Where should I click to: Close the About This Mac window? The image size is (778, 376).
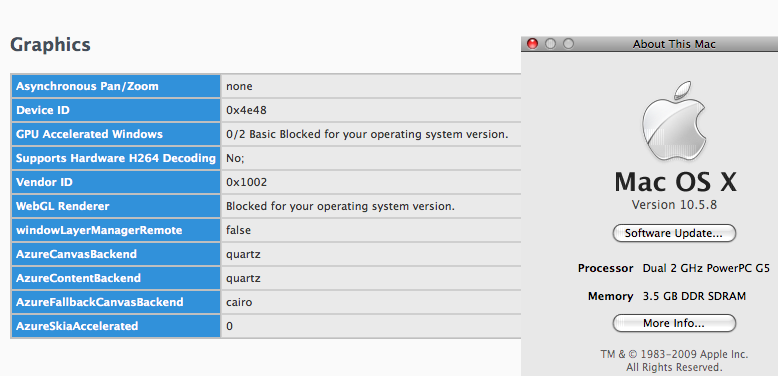click(532, 44)
